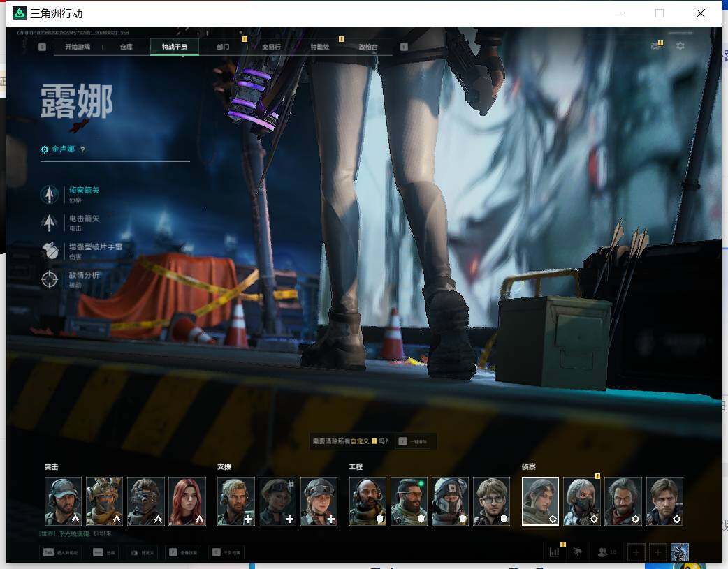Click the 突击 class label
728x569 pixels.
click(x=51, y=466)
